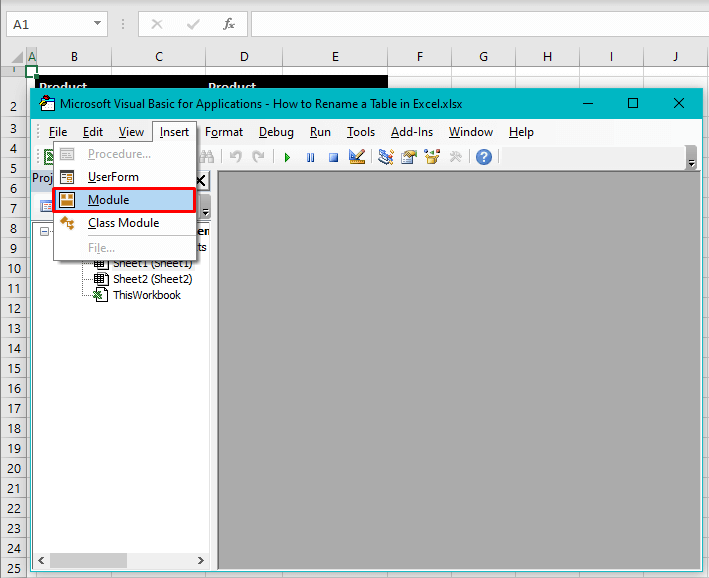The image size is (709, 578).
Task: Click the Toolbox wrench icon
Action: coord(456,157)
